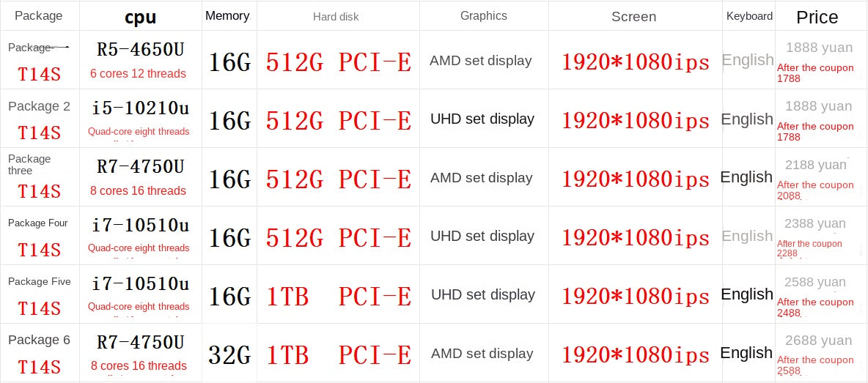This screenshot has height=383, width=868.
Task: Click the Package Four row label
Action: pyautogui.click(x=37, y=223)
